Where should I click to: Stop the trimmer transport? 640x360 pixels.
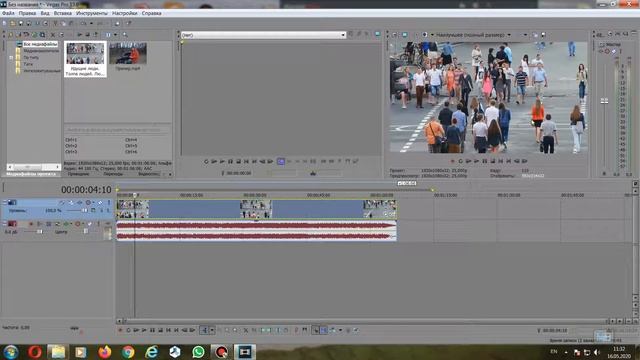[238, 162]
